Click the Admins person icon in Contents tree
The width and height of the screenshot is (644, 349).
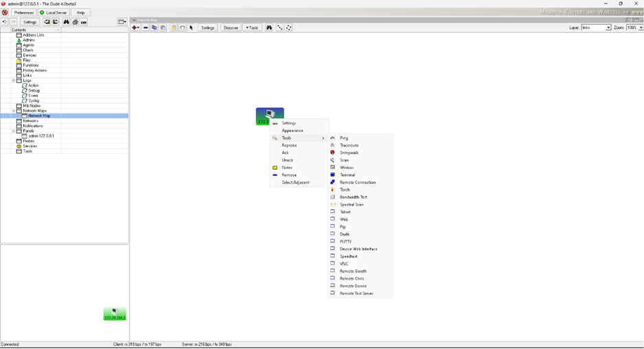tap(19, 41)
